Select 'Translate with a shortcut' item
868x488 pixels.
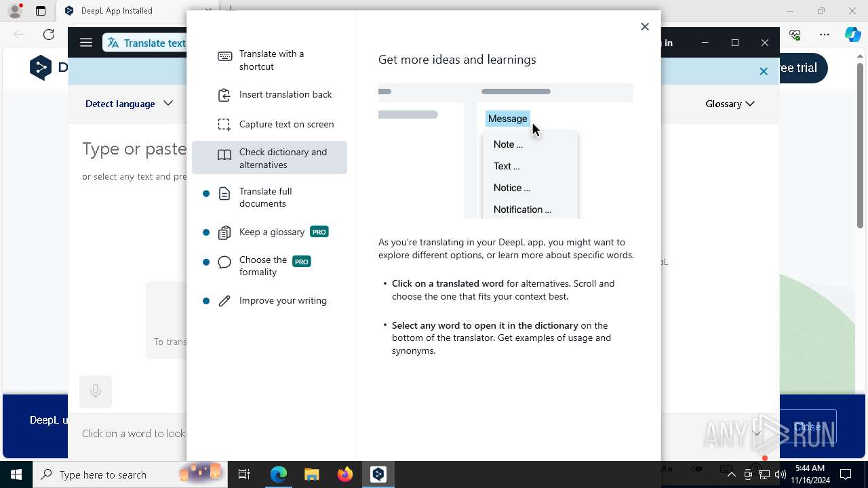click(269, 60)
